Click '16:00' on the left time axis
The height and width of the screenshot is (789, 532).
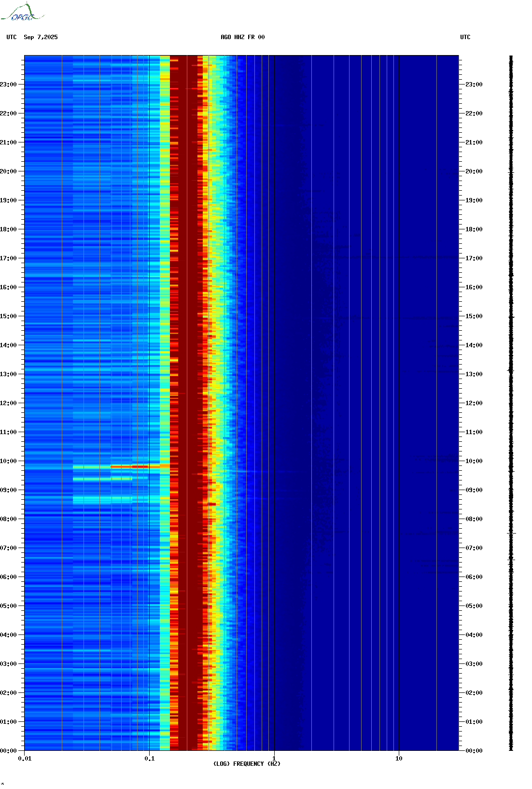[8, 287]
